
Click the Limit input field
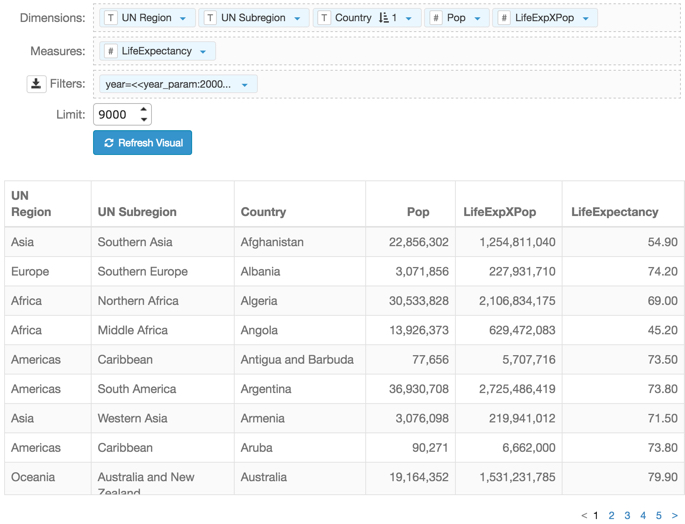(x=115, y=115)
